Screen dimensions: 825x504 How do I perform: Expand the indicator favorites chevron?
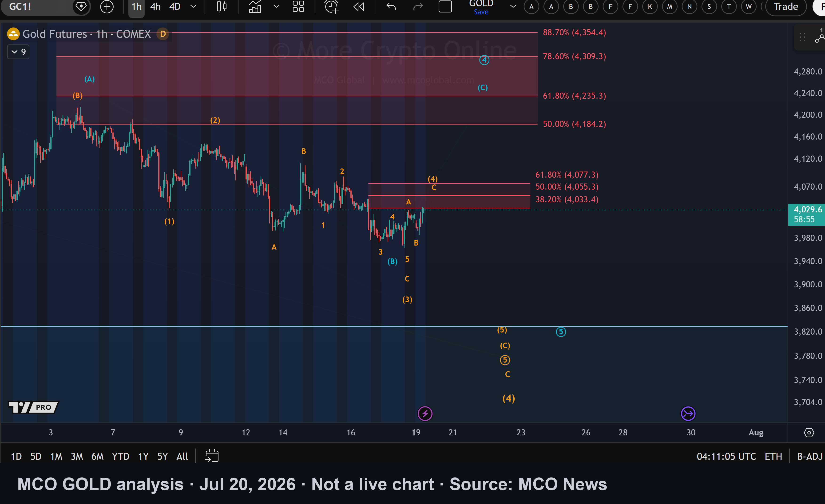[276, 7]
